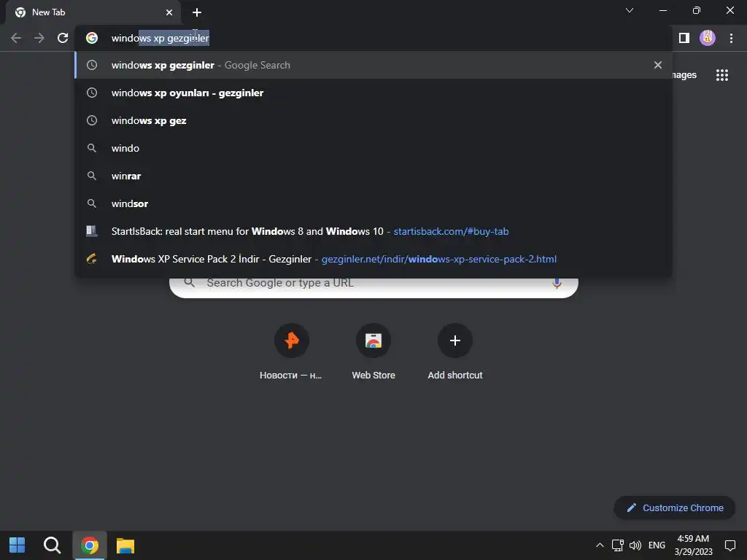This screenshot has height=560, width=747.
Task: Start voice search with microphone icon
Action: [557, 283]
